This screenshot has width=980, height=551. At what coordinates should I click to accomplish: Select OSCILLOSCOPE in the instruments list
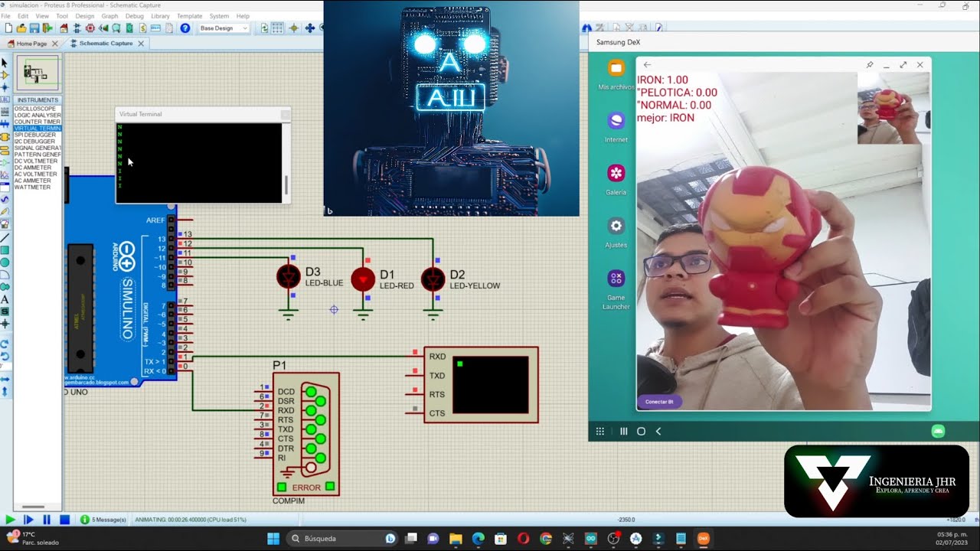click(x=37, y=109)
